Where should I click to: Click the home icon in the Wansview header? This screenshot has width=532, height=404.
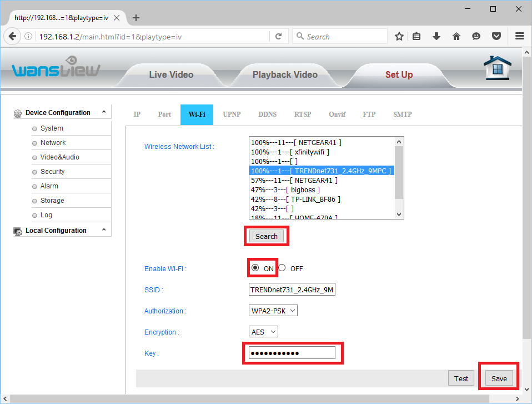tap(497, 69)
